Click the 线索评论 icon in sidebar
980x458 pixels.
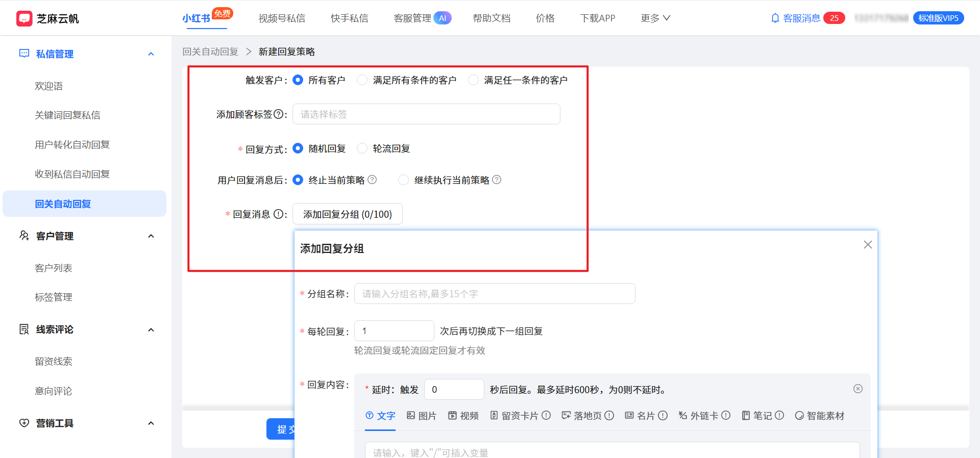click(24, 329)
